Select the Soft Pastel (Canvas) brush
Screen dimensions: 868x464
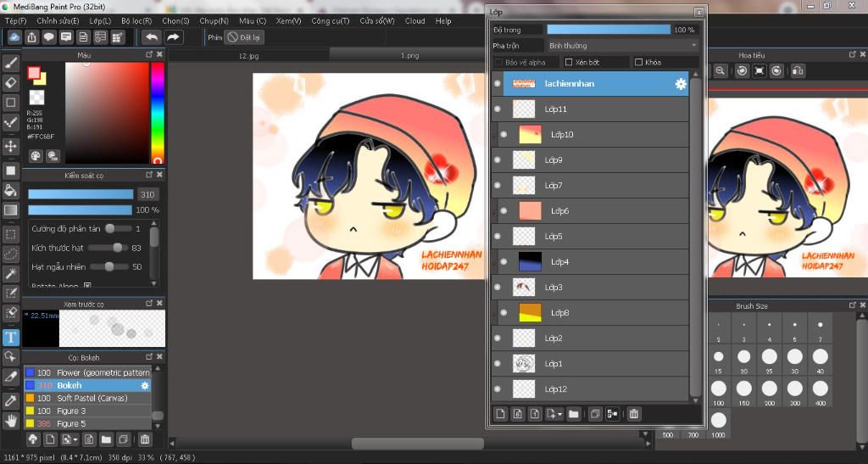[87, 398]
